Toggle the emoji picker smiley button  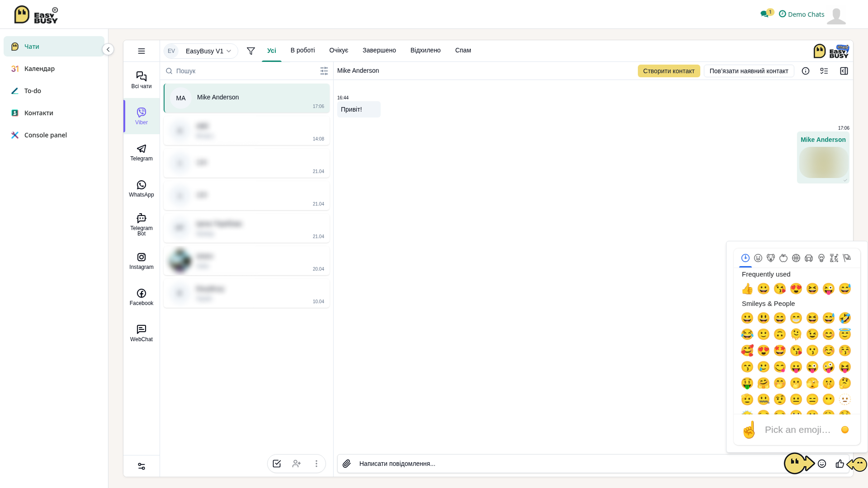tap(822, 464)
